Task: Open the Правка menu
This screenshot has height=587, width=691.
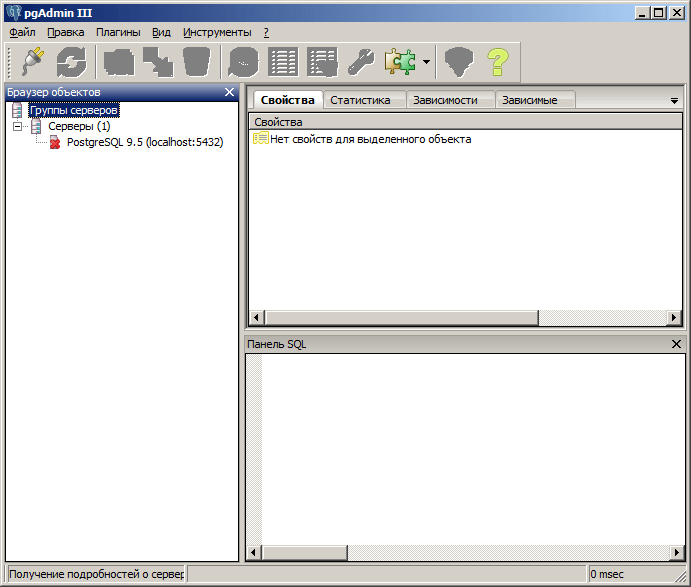Action: 66,32
